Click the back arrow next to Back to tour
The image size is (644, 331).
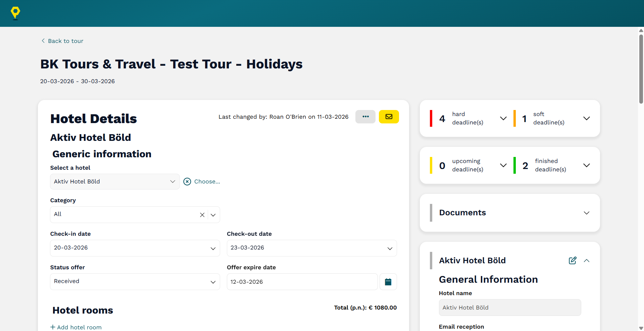[x=43, y=41]
